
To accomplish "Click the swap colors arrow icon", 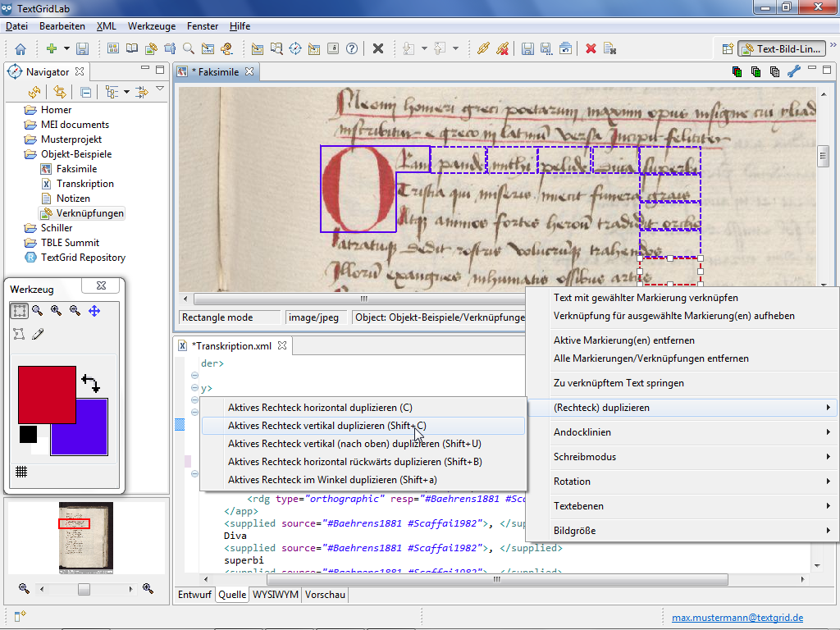I will point(89,383).
